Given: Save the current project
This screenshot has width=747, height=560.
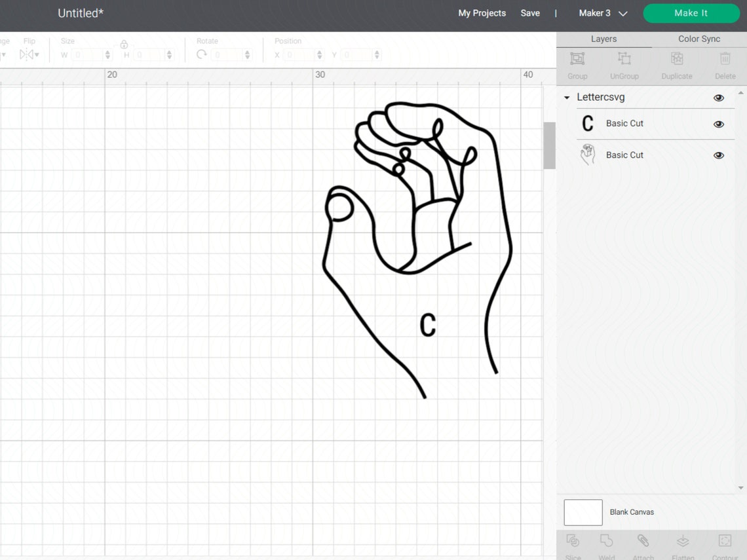Looking at the screenshot, I should point(530,12).
